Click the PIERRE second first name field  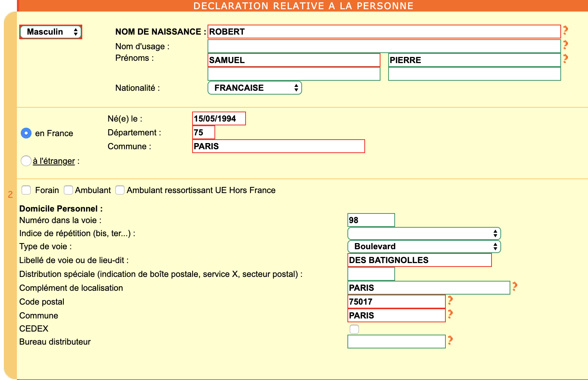tap(475, 60)
